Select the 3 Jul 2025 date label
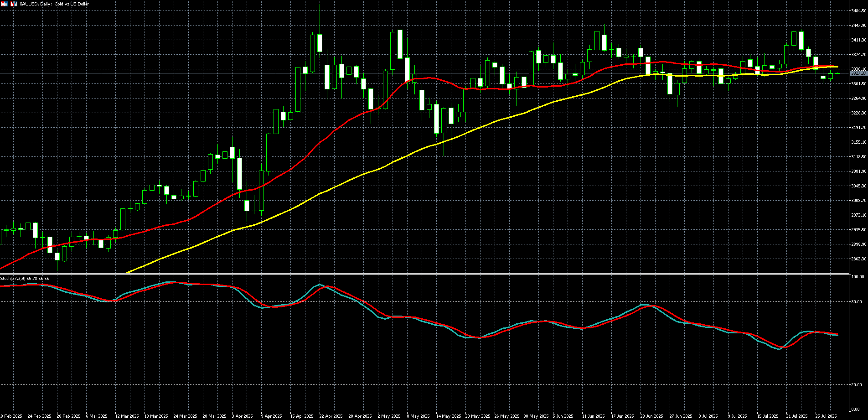The width and height of the screenshot is (868, 420). pos(708,416)
